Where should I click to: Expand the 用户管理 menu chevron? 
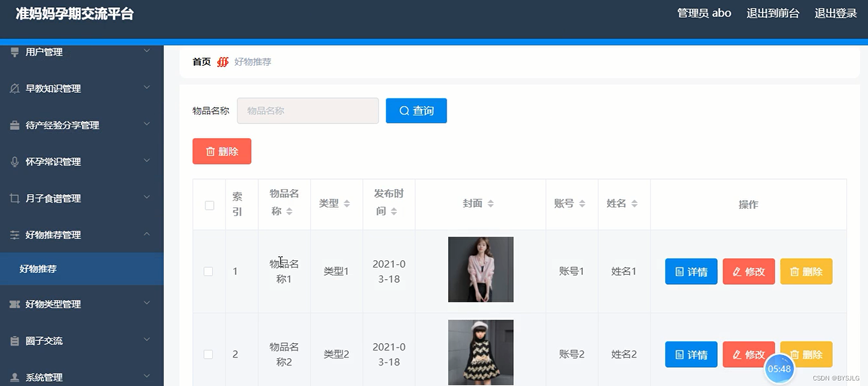tap(147, 51)
